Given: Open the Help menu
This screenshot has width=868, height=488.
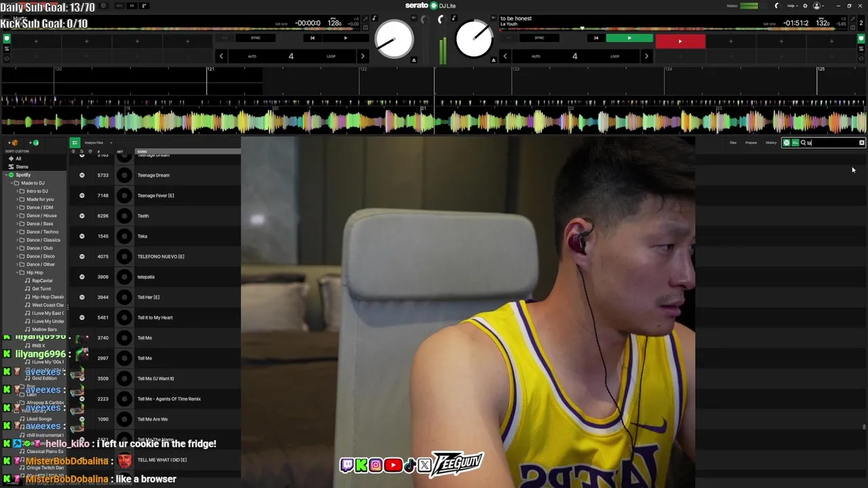Looking at the screenshot, I should [791, 5].
